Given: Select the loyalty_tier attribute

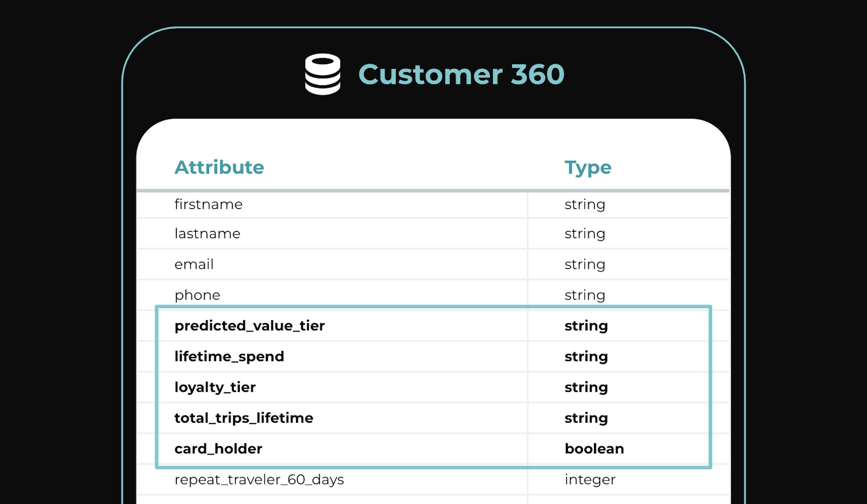Looking at the screenshot, I should coord(215,387).
